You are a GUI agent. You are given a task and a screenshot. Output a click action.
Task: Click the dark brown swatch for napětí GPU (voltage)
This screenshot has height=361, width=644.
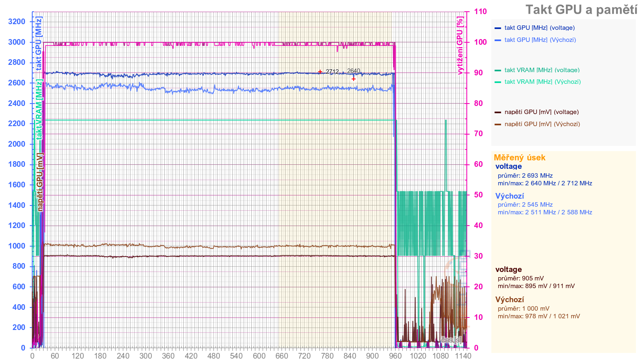(498, 112)
